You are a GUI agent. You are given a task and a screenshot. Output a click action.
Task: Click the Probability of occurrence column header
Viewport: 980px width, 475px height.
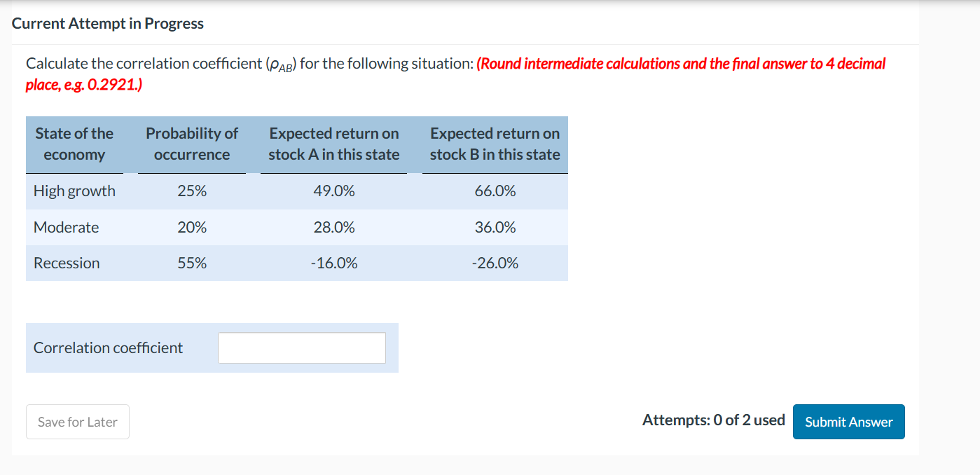click(191, 144)
